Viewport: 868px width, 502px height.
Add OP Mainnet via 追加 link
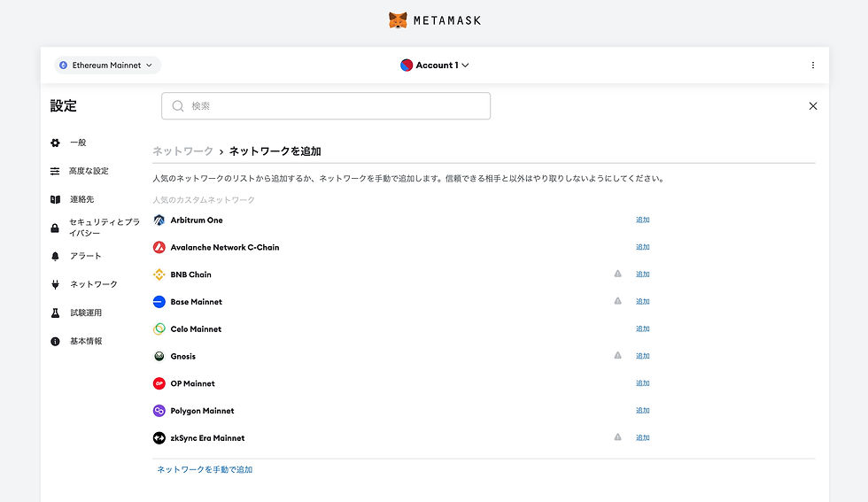click(x=642, y=383)
